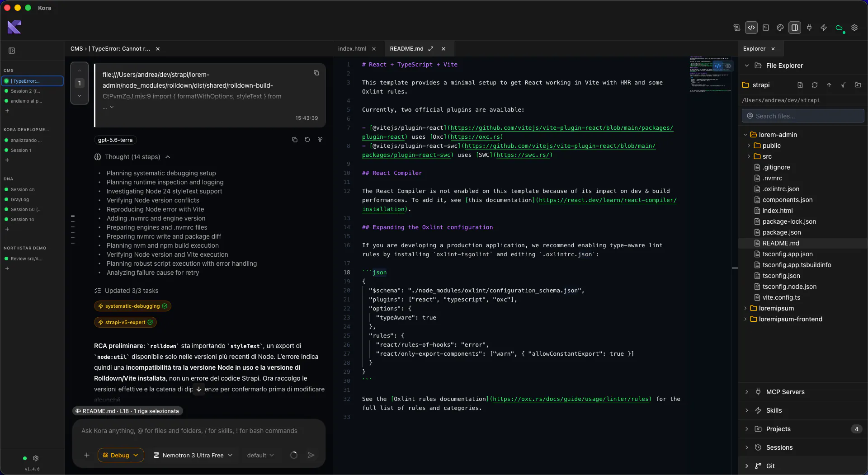Jump to the latest message with the down arrow

click(x=199, y=389)
